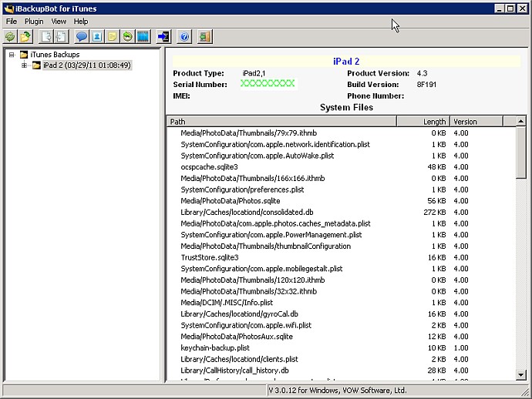Open the Plugin menu
This screenshot has width=532, height=399.
pos(34,22)
